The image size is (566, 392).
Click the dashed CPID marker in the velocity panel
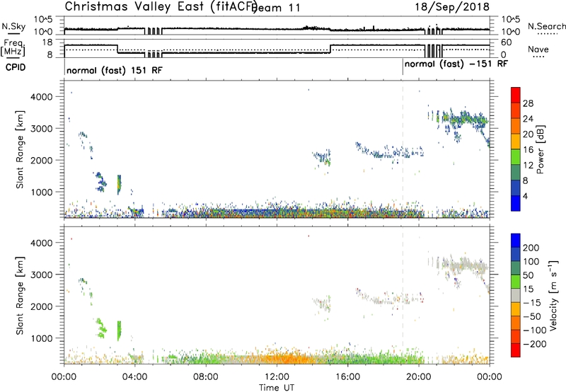403,295
